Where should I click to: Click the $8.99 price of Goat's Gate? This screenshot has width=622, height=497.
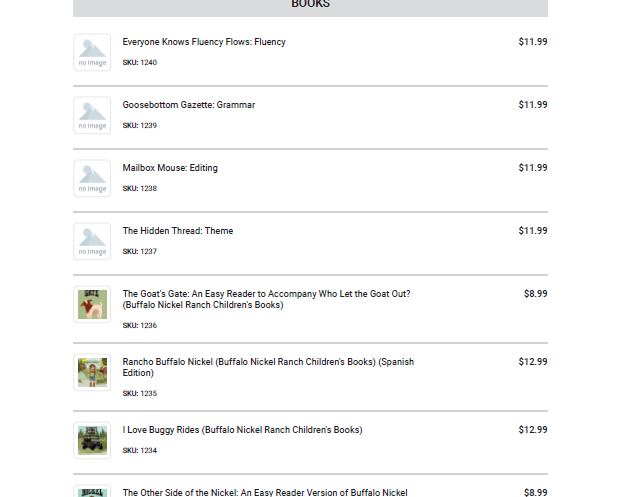coord(535,294)
